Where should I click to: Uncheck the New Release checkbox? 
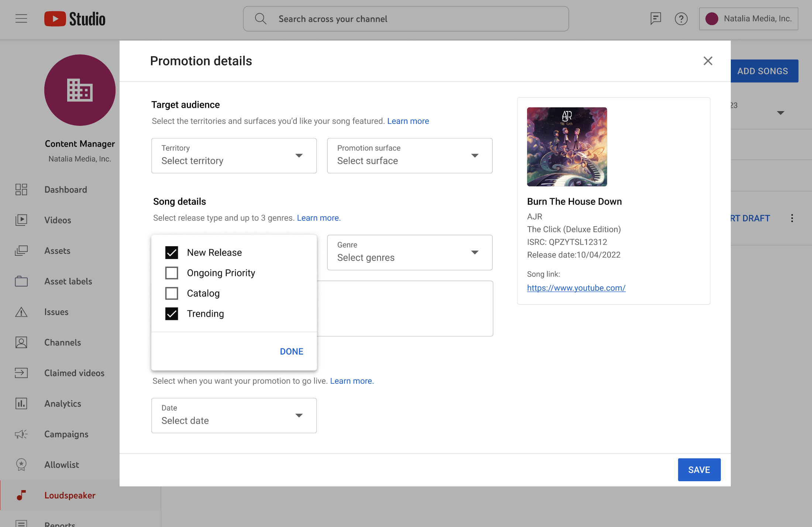[x=172, y=252]
